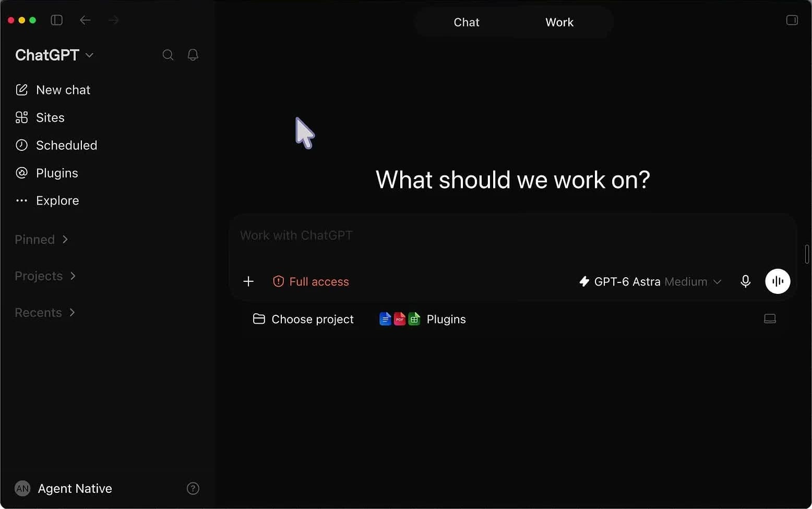812x509 pixels.
Task: Expand the ChatGPT title dropdown
Action: 54,55
